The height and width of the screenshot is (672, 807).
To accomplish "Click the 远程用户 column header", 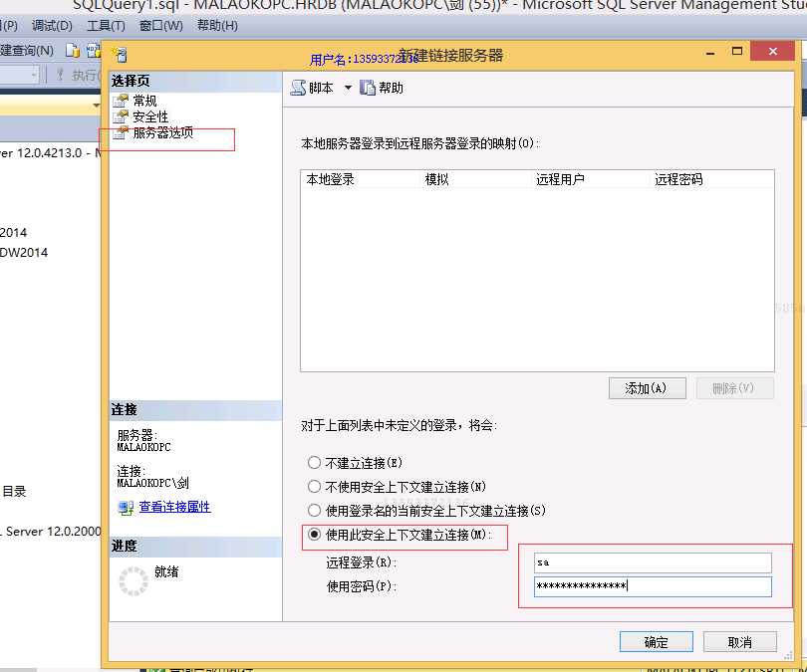I will tap(560, 179).
